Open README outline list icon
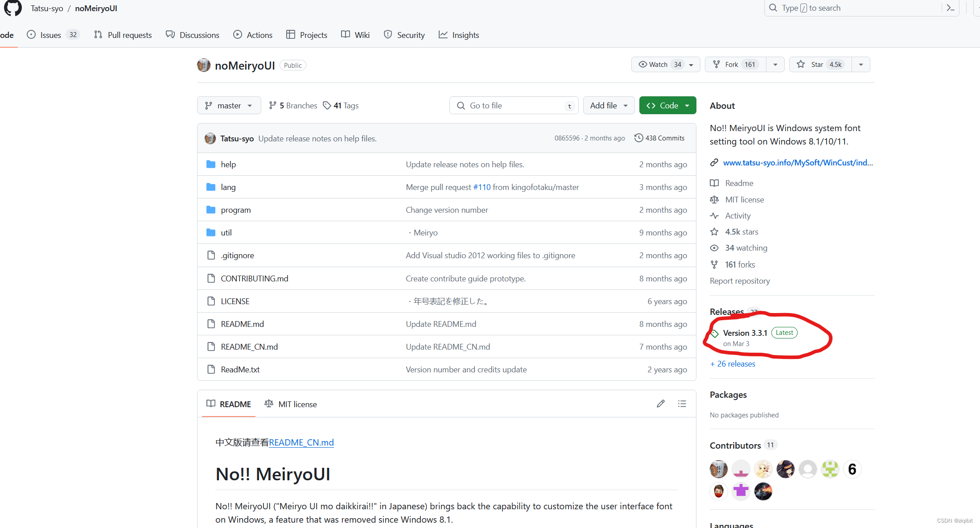 pos(682,404)
